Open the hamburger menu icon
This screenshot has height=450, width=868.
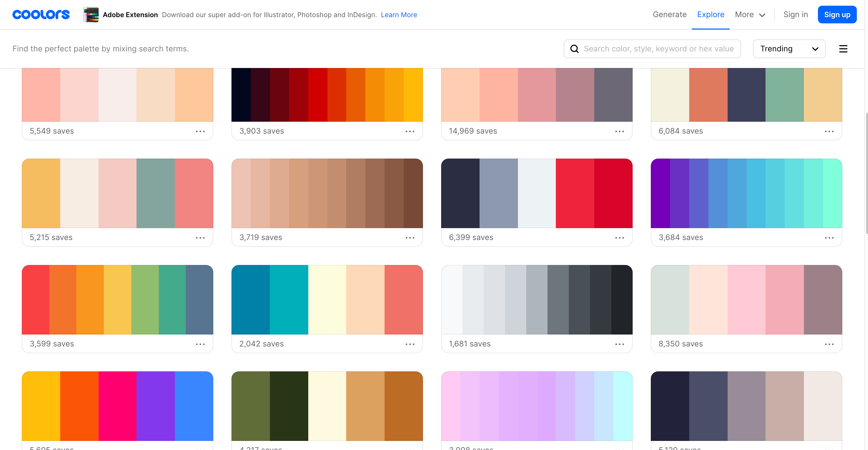pos(843,49)
